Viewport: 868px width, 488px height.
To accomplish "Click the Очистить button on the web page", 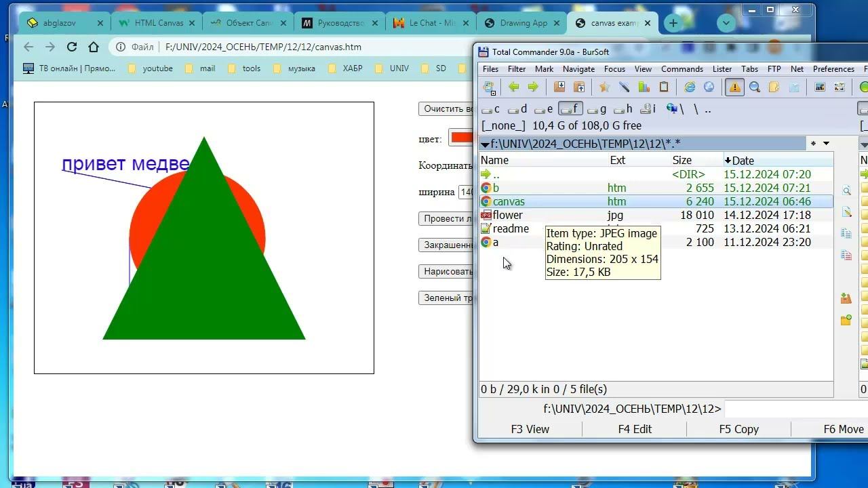I will point(446,109).
